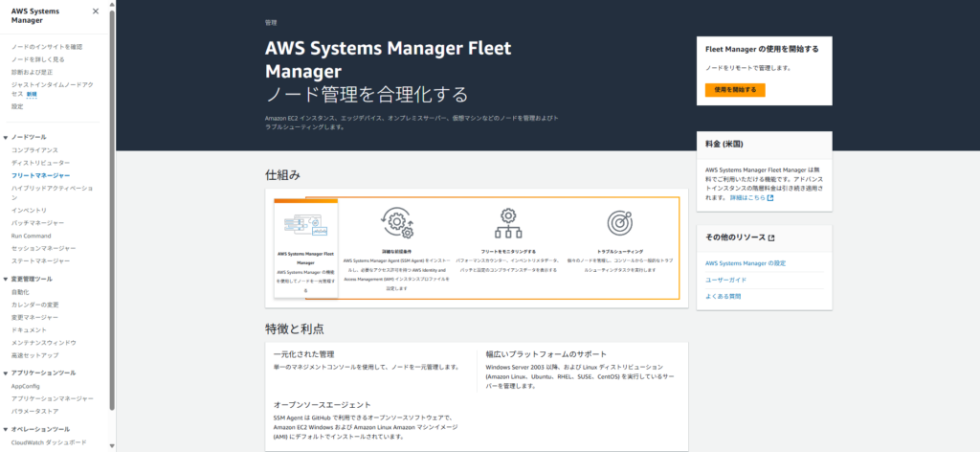Click the オープンソースエージェント feature title

322,405
